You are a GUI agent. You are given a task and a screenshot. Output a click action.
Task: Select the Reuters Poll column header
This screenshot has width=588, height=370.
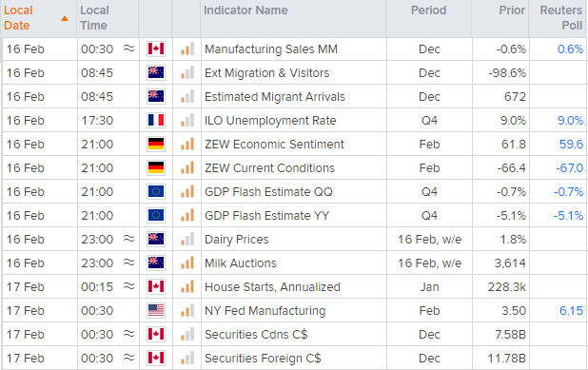pos(561,18)
